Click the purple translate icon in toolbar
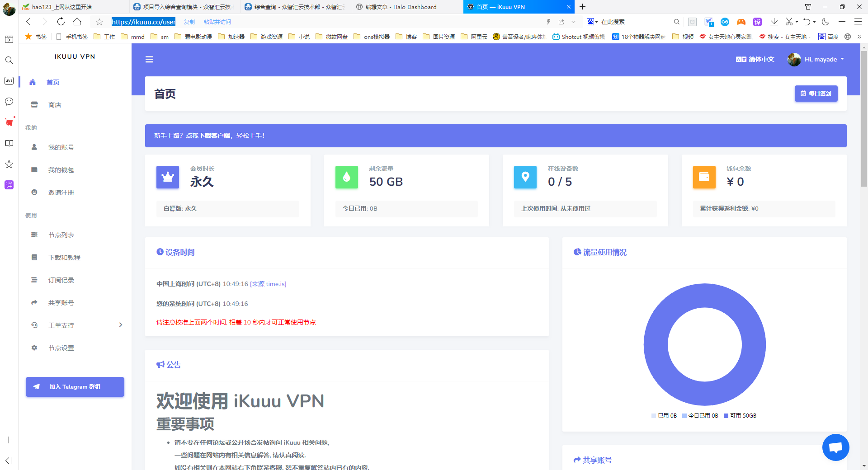 [x=757, y=22]
